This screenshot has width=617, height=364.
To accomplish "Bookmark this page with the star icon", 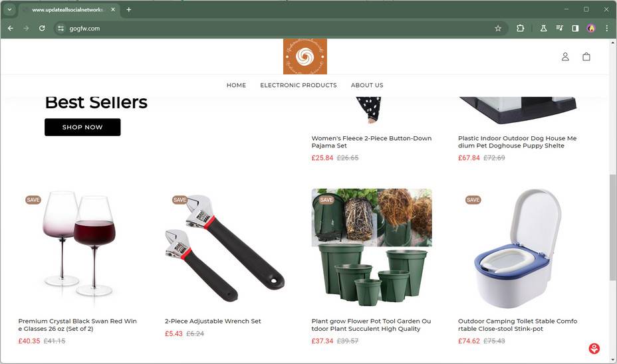I will point(498,29).
